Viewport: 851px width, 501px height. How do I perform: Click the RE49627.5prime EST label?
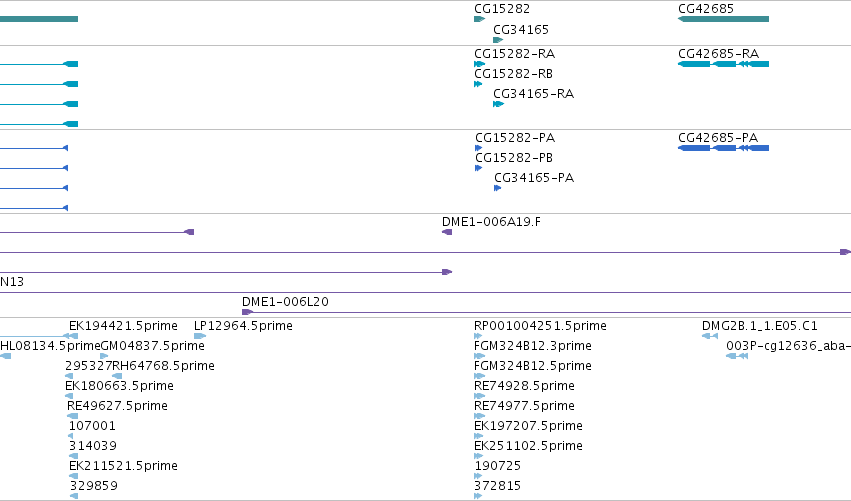tap(117, 406)
